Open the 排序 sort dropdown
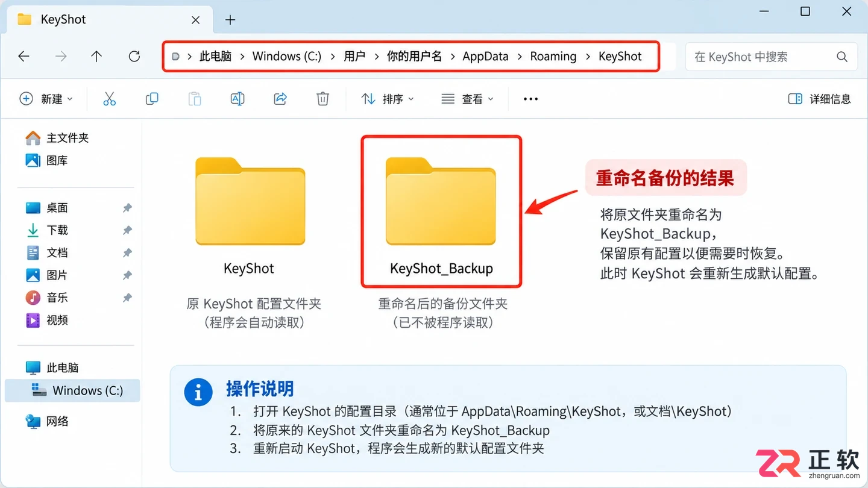 (388, 99)
